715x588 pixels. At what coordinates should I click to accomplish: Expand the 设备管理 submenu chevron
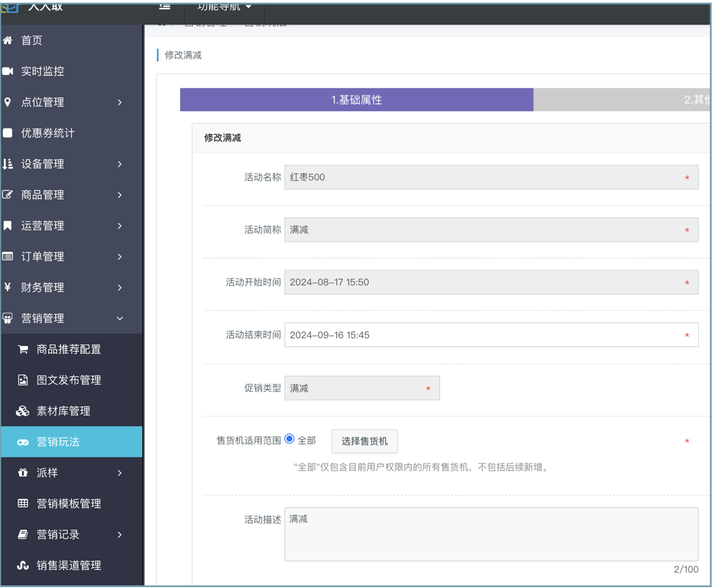tap(120, 164)
